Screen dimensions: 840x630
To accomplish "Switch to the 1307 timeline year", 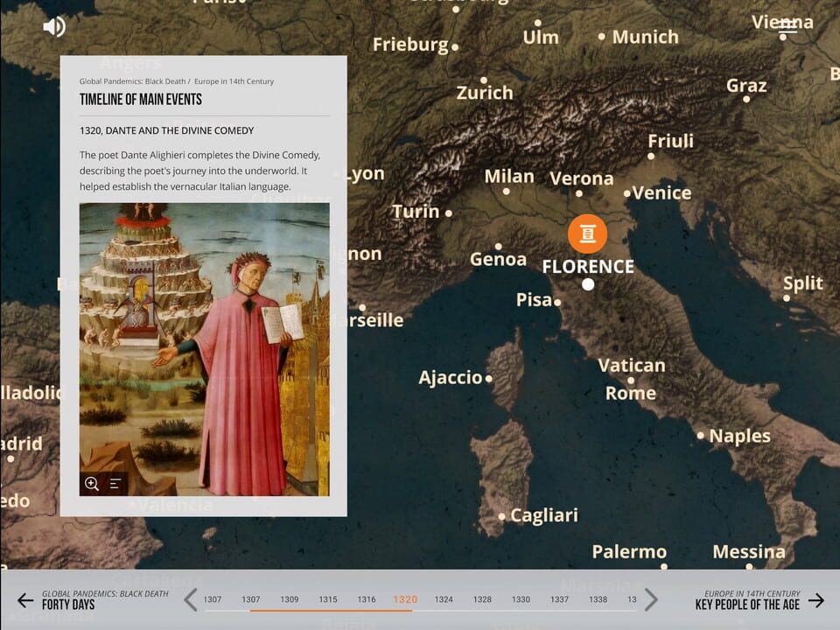I will 213,599.
